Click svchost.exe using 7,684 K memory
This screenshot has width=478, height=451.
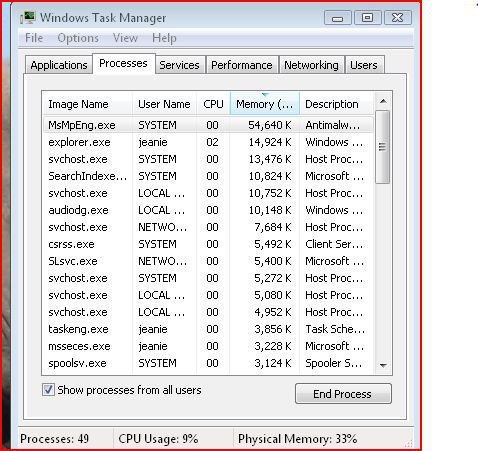(208, 227)
